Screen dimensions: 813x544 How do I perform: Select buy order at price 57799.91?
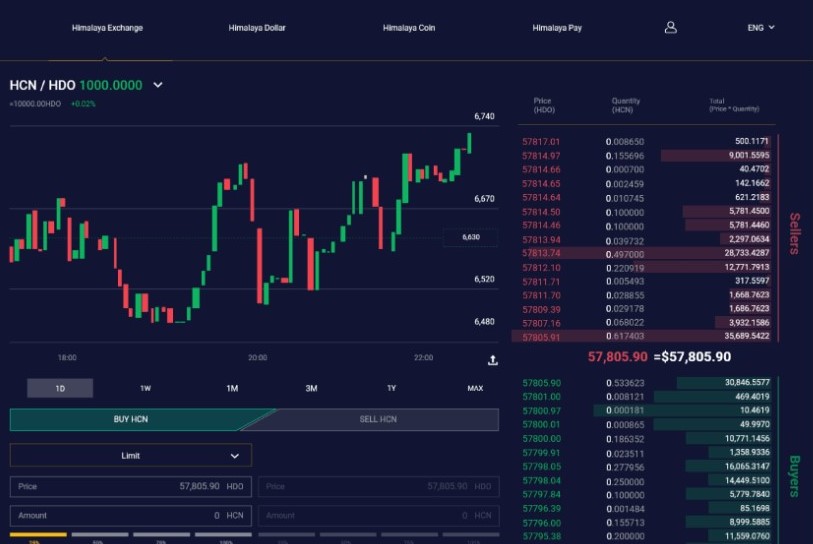[x=646, y=453]
